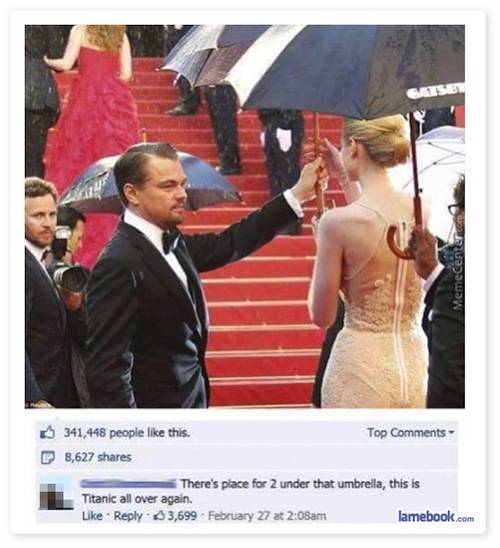The image size is (500, 548).
Task: Visit the lamebook.com logo link
Action: coord(436,516)
